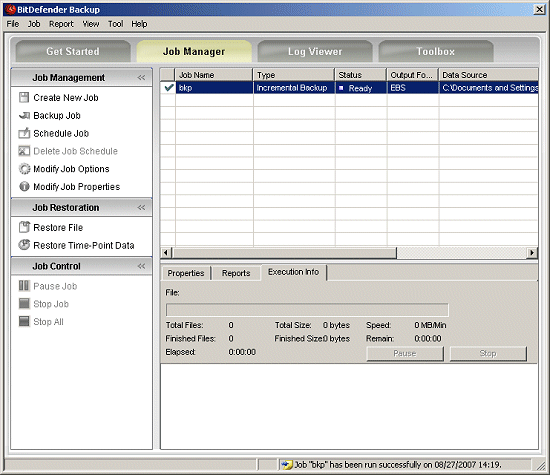
Task: Toggle the checkmark for job bkp
Action: pyautogui.click(x=168, y=88)
